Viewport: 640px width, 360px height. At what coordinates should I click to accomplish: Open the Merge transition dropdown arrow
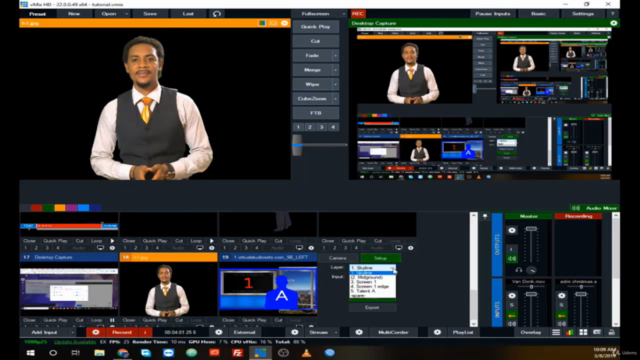[336, 70]
